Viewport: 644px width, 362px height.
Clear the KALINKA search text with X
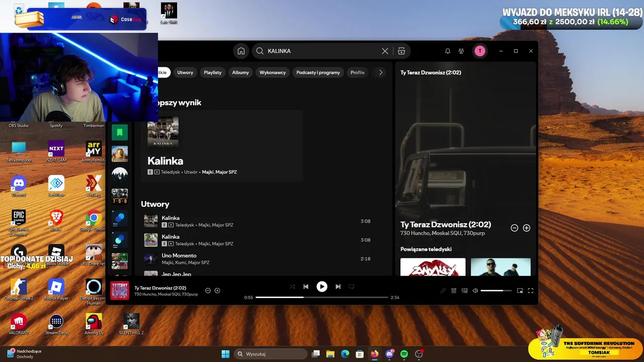(x=385, y=51)
